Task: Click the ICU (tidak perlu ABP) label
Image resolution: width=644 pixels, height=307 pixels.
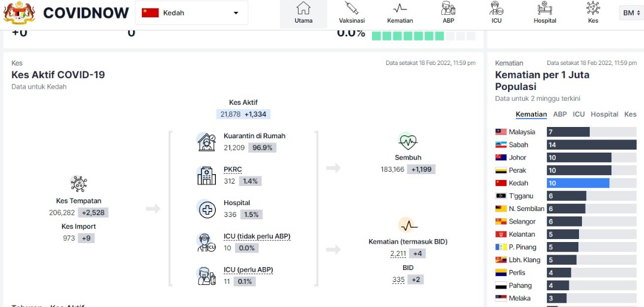Action: coord(257,236)
